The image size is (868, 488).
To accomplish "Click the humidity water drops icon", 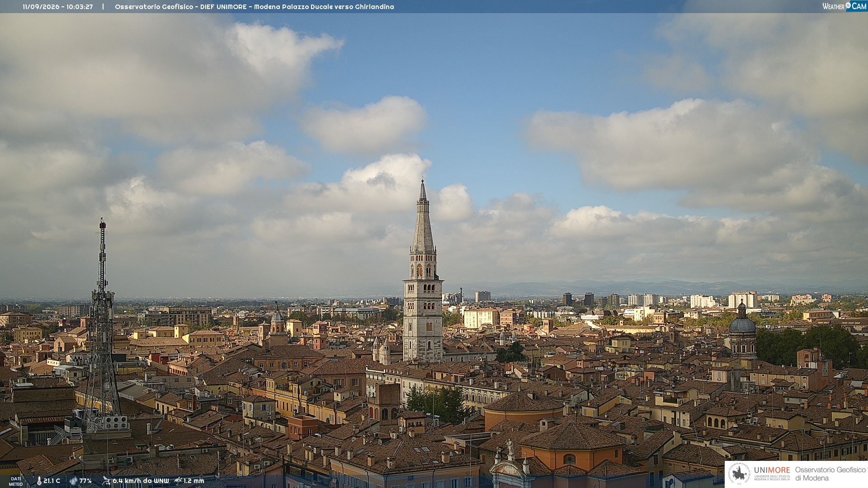I will (x=73, y=481).
